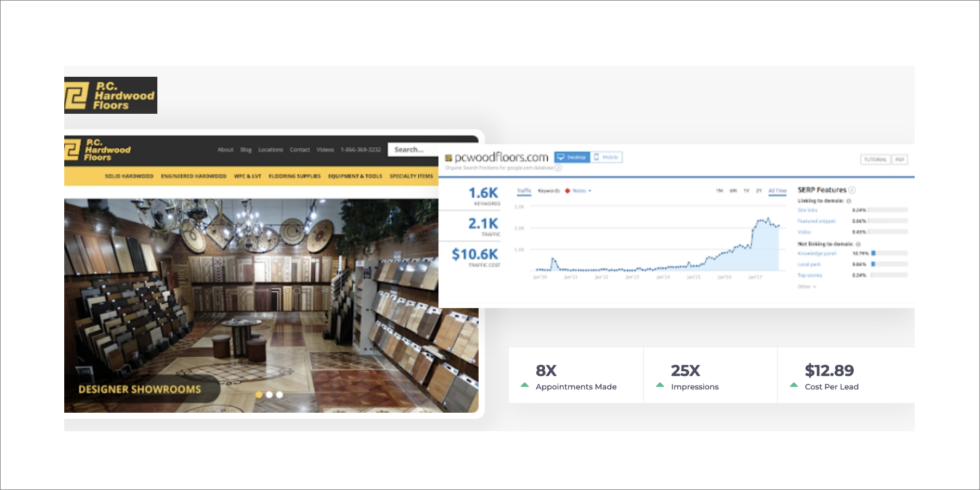Select second carousel dot on showroom slider

point(269,395)
